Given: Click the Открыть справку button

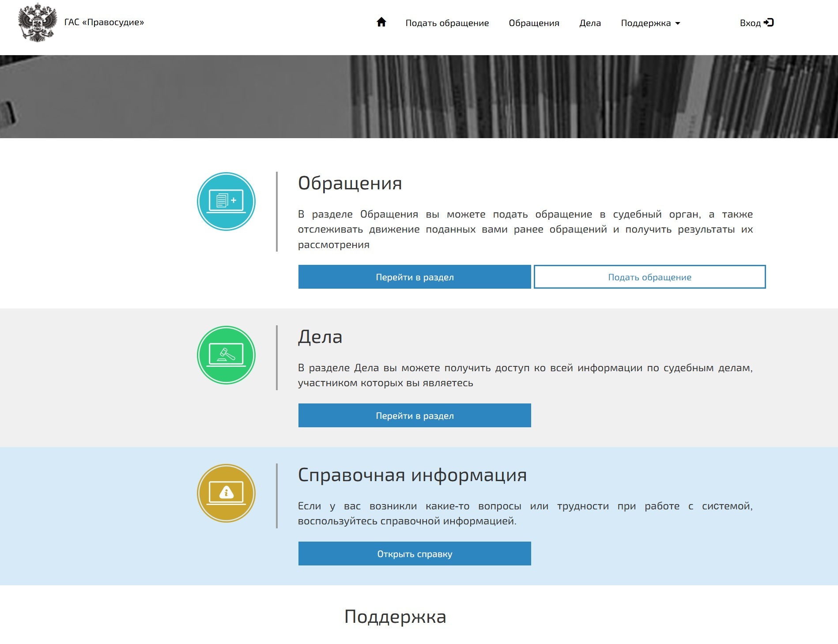Looking at the screenshot, I should point(415,554).
